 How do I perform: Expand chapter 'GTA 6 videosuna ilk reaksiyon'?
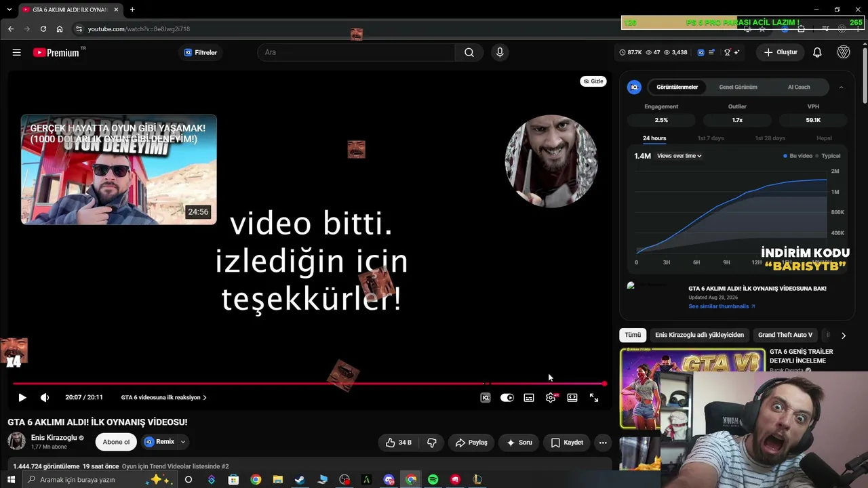pyautogui.click(x=164, y=398)
